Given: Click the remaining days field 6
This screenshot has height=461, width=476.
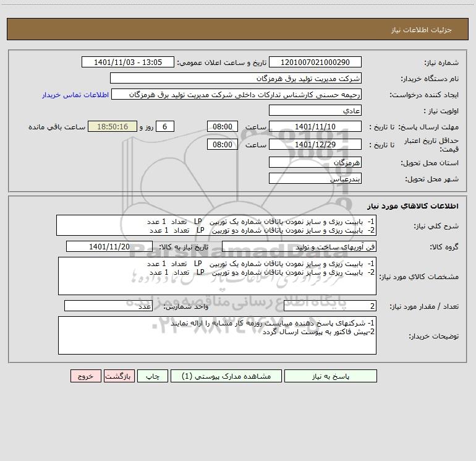Looking at the screenshot, I should tap(165, 126).
